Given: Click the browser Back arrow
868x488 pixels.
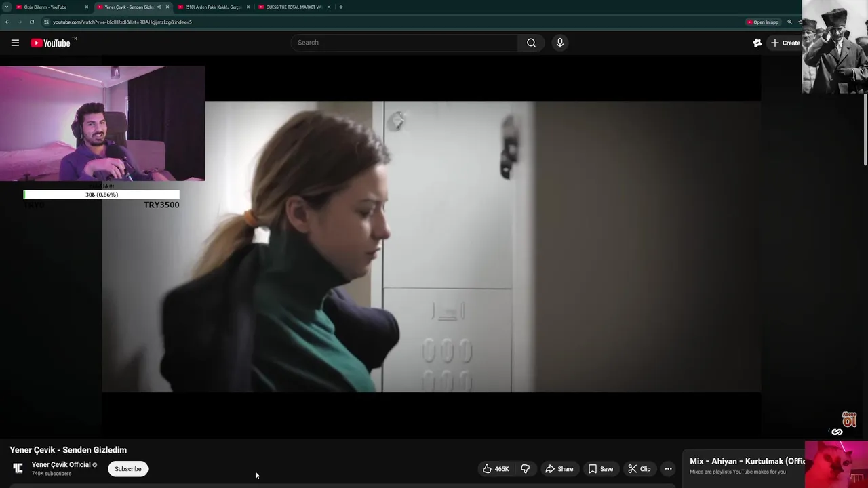Looking at the screenshot, I should pyautogui.click(x=7, y=22).
